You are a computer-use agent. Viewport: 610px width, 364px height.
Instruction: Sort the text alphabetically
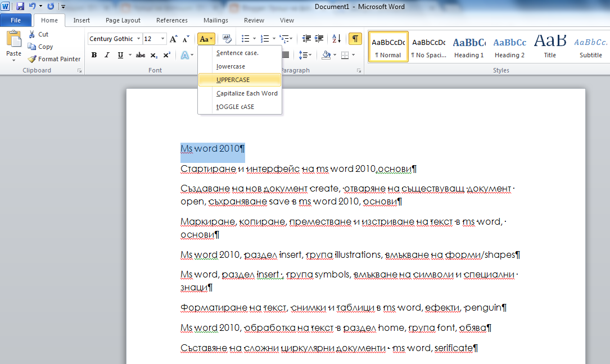click(x=337, y=39)
